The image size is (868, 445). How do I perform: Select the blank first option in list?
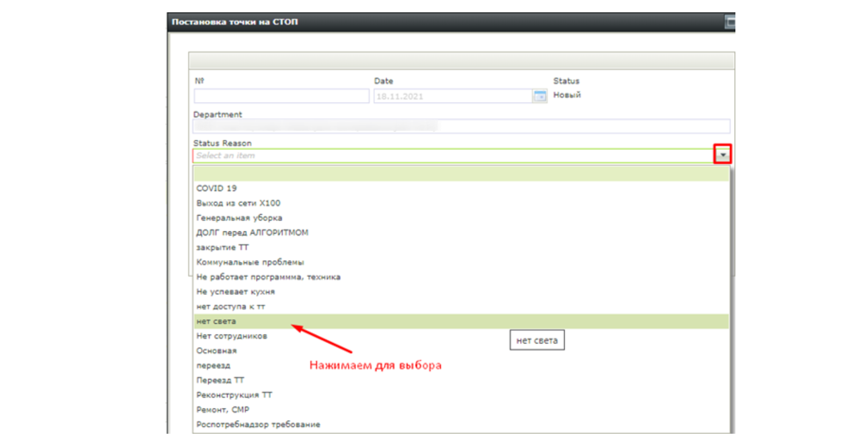tap(461, 173)
